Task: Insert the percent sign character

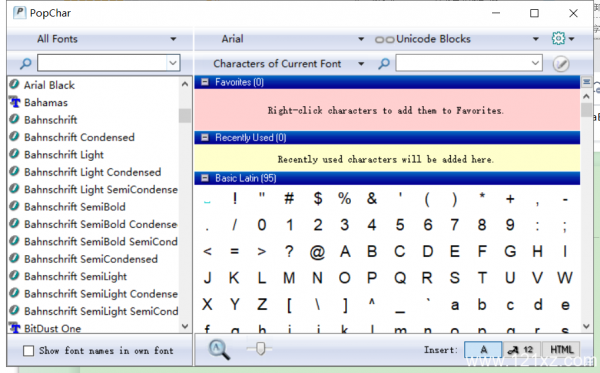Action: pyautogui.click(x=344, y=199)
